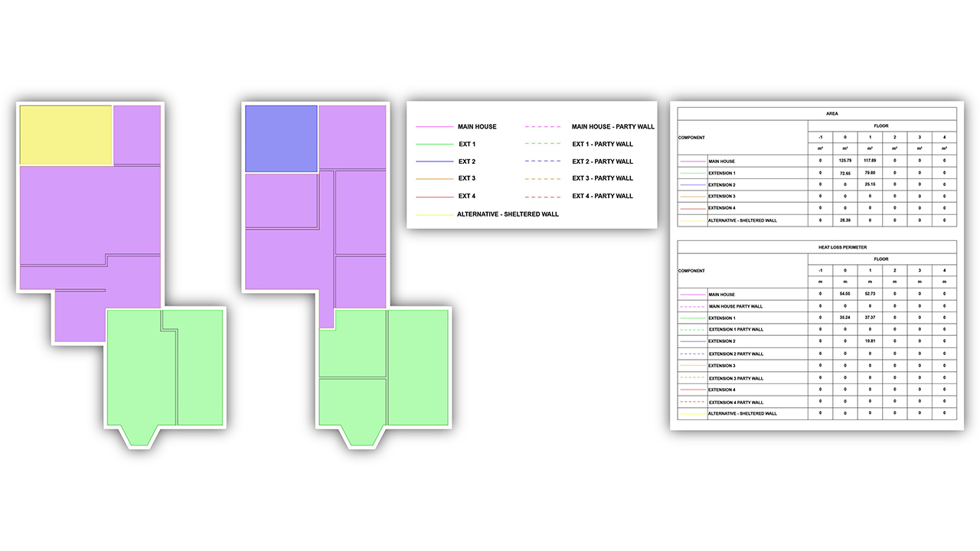Click the 37.37 Extension 1 perimeter cell

[x=870, y=318]
